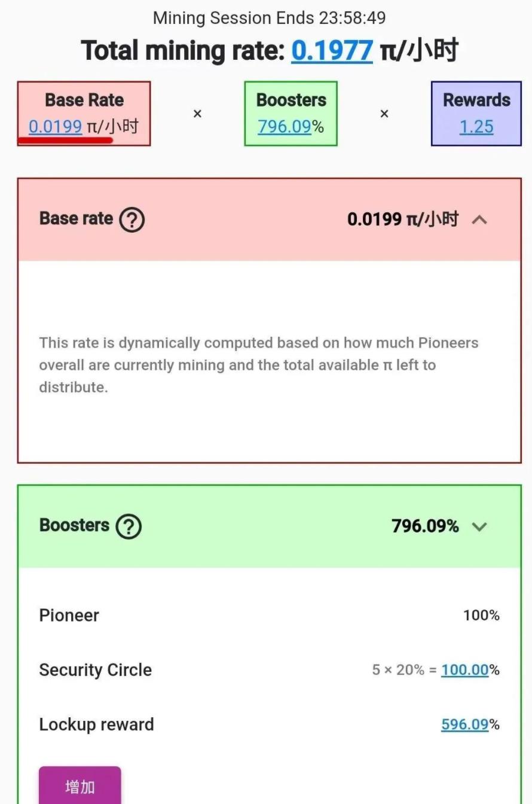
Task: Select the green Boosters summary box
Action: click(291, 114)
